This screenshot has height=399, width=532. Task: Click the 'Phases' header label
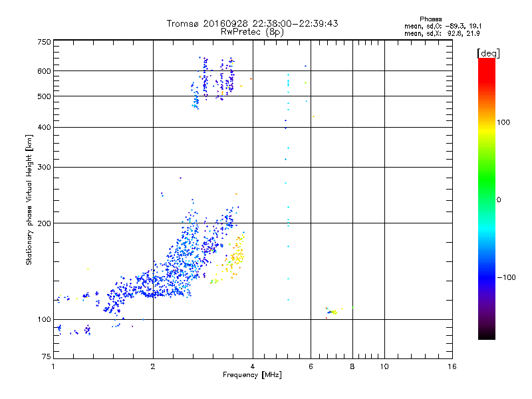[x=430, y=19]
